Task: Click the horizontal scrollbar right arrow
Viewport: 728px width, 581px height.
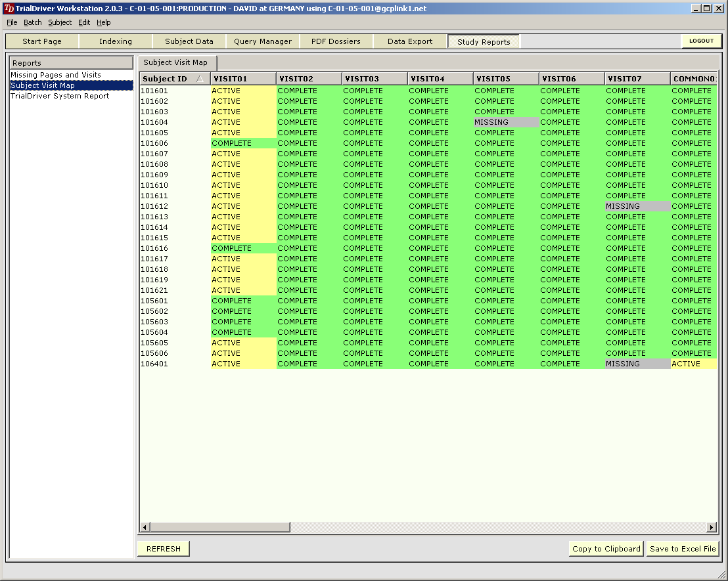Action: tap(711, 527)
